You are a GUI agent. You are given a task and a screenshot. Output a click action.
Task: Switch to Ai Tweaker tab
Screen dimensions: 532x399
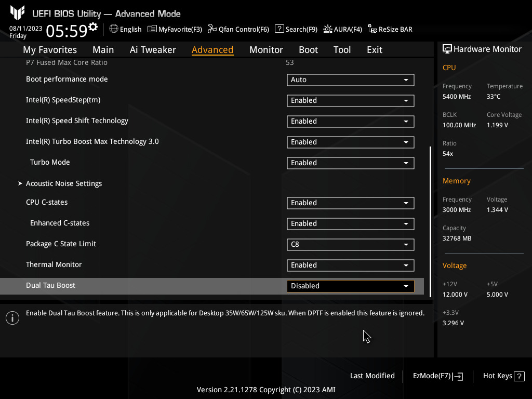(x=153, y=49)
